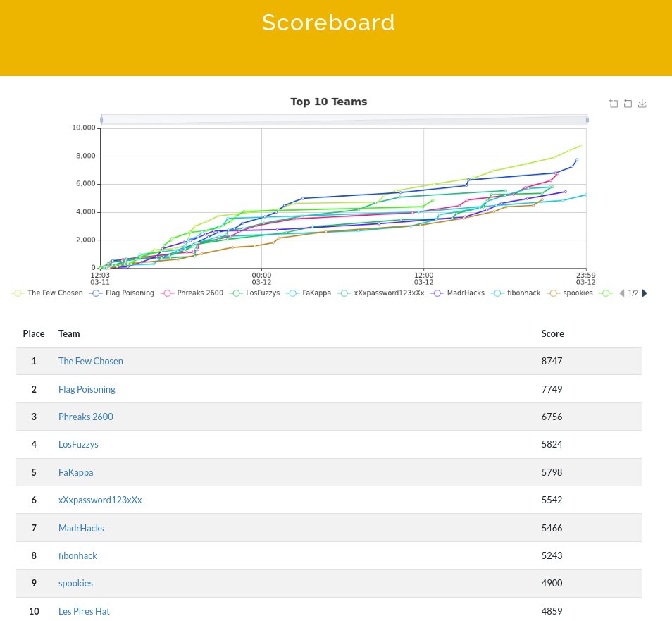Toggle xXxpassword123xXx series in legend
This screenshot has height=621, width=672.
click(381, 293)
